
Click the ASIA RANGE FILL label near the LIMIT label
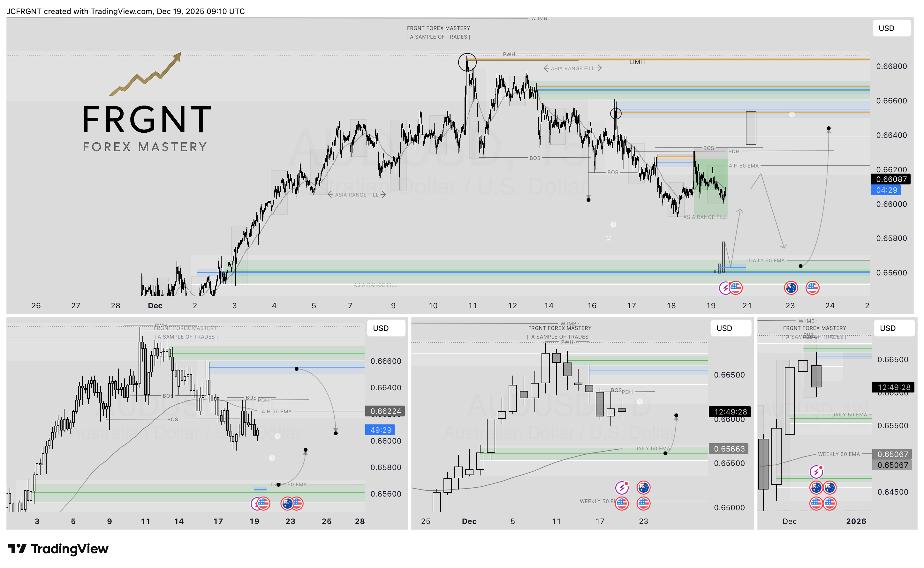pos(572,68)
